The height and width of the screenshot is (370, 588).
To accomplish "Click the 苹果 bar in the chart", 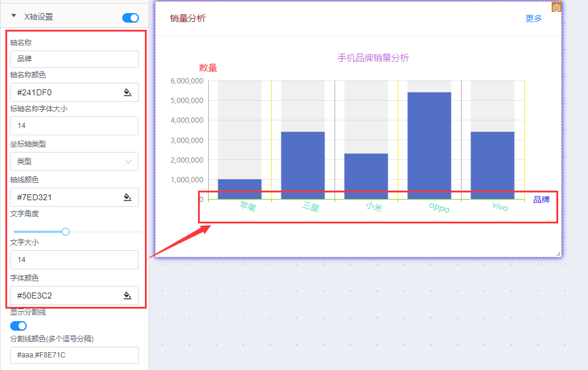I will [240, 189].
